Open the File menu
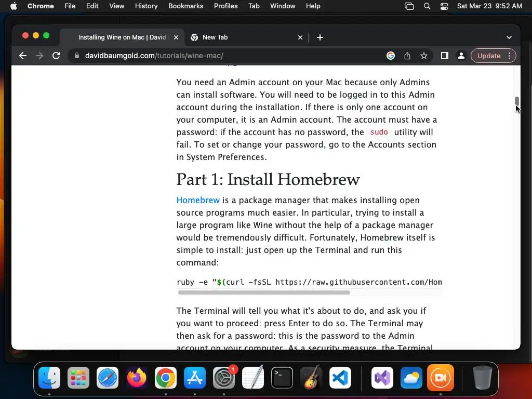Viewport: 532px width, 399px height. click(x=70, y=6)
